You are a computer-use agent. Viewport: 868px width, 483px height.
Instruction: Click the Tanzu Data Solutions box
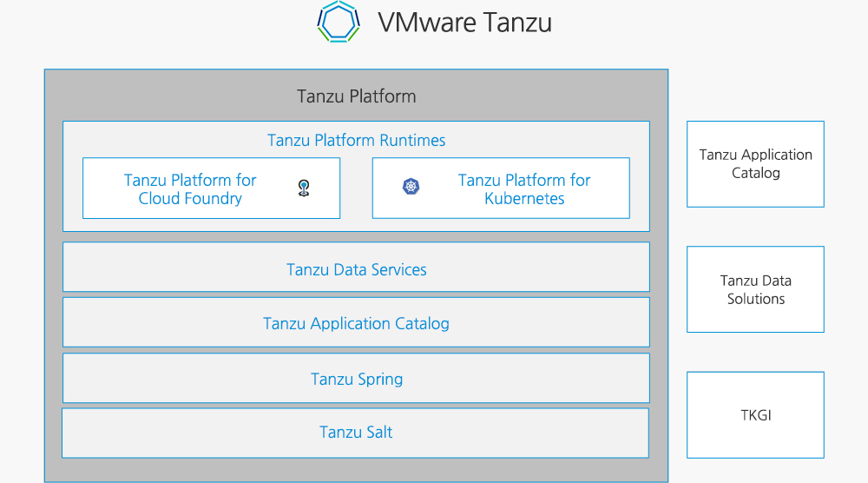pos(756,289)
